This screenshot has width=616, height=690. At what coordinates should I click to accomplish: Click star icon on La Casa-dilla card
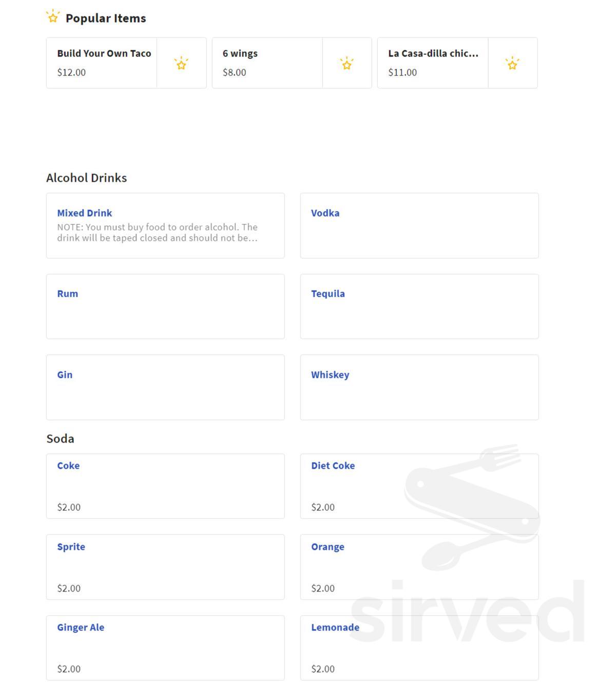tap(512, 64)
